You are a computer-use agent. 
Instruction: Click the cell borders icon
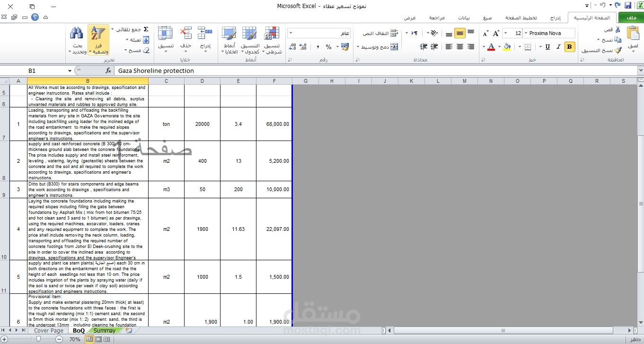[528, 47]
